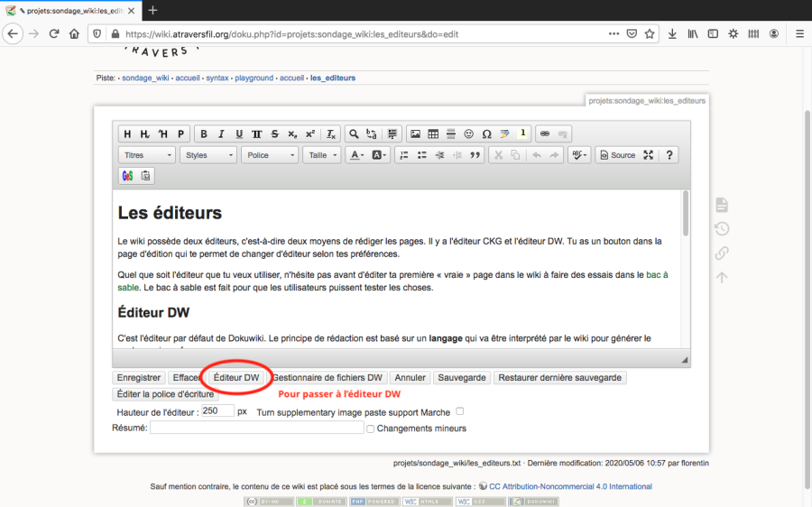Image resolution: width=812 pixels, height=507 pixels.
Task: Insert a footnote
Action: pos(522,134)
